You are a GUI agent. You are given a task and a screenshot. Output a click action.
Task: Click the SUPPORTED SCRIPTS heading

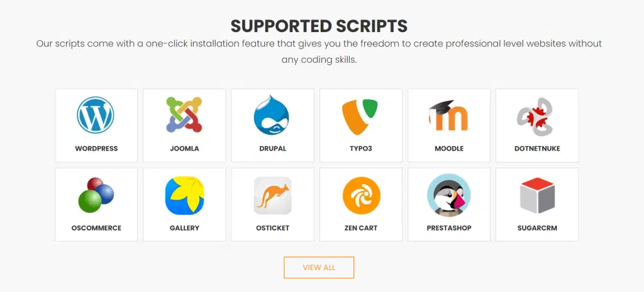(319, 26)
